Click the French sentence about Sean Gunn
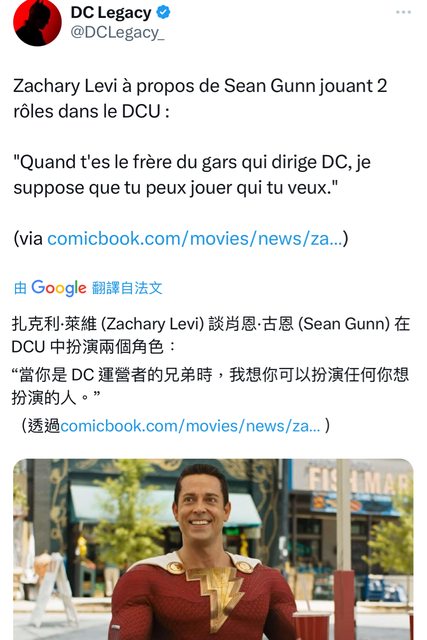Viewport: 427px width, 640px height. [200, 98]
